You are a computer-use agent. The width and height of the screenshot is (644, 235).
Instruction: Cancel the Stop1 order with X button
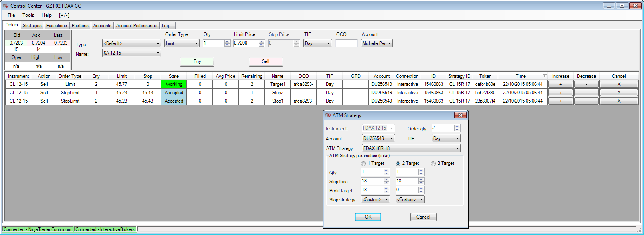pos(619,101)
